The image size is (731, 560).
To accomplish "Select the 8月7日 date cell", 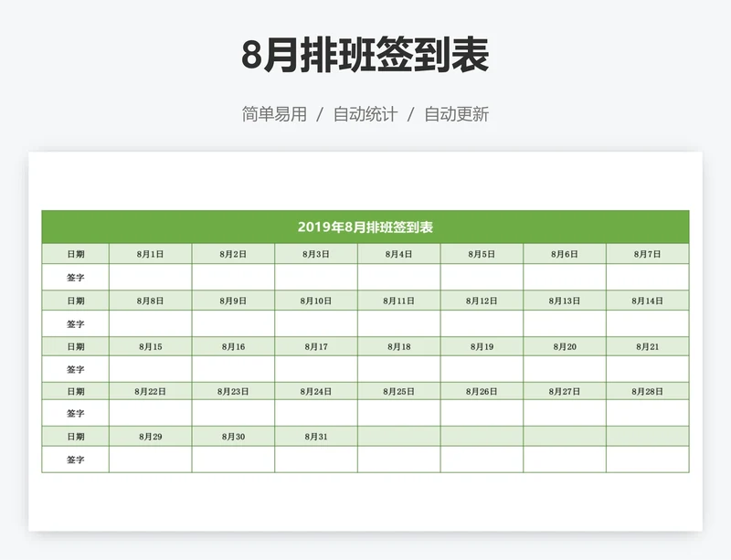I will coord(648,254).
